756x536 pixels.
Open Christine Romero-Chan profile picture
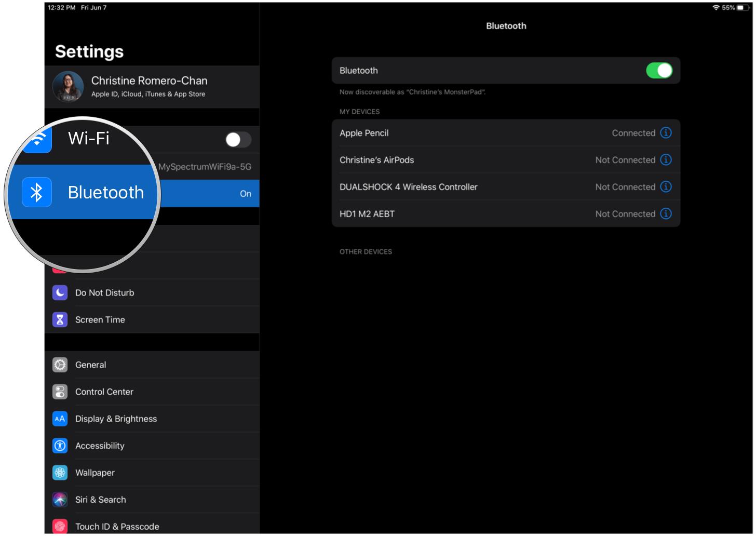tap(68, 87)
